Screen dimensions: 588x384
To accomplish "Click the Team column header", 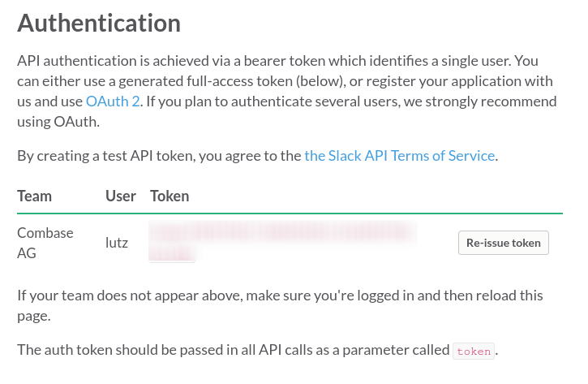I will coord(35,196).
